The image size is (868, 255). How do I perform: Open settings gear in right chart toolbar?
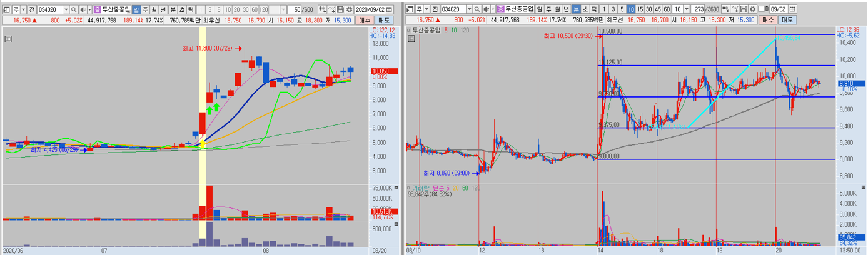(x=753, y=9)
